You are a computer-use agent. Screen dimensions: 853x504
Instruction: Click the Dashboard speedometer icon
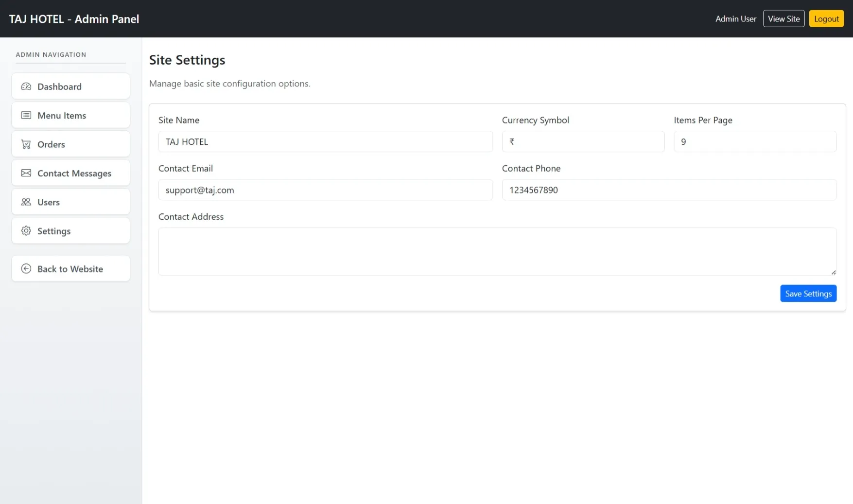click(26, 87)
